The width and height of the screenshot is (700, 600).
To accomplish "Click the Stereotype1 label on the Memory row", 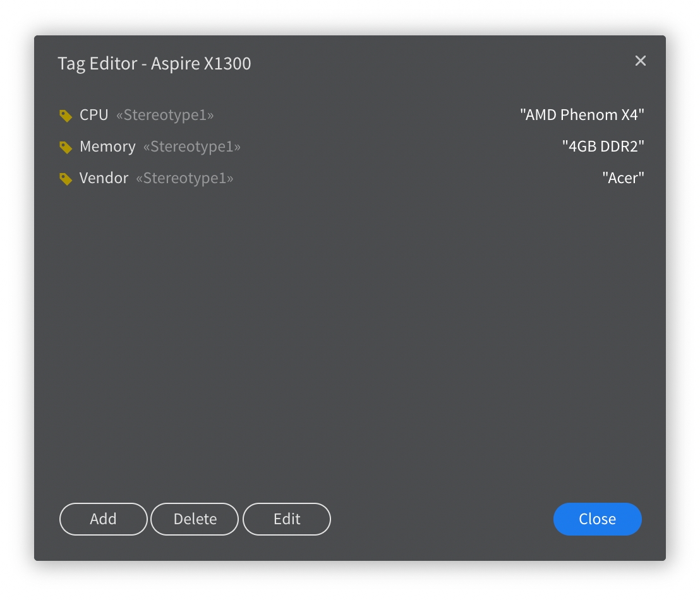I will tap(192, 147).
